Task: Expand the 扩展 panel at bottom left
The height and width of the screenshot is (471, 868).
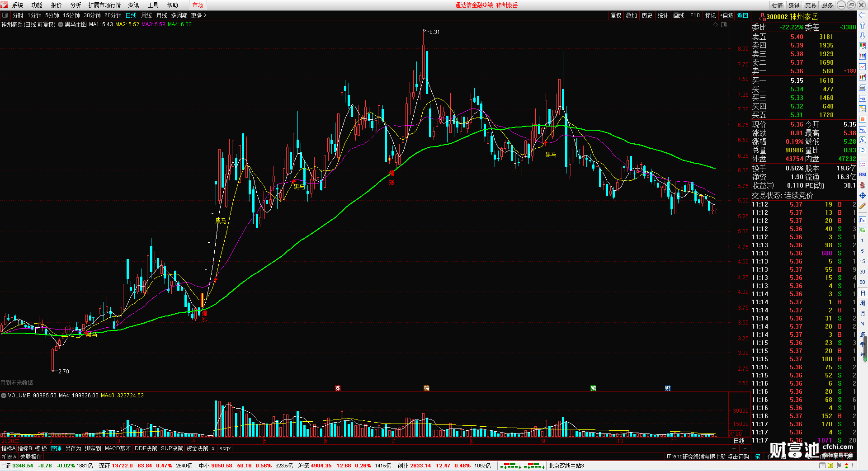Action: coord(9,457)
